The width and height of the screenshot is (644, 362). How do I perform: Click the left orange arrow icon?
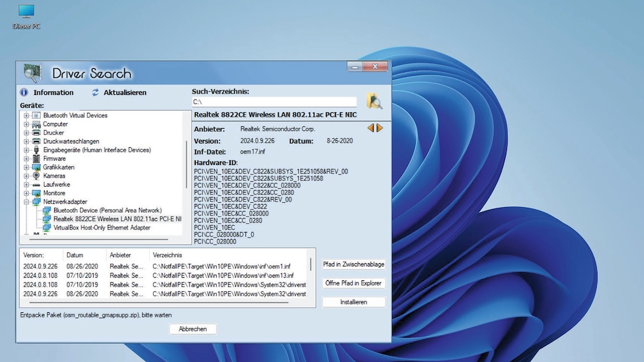click(x=370, y=128)
